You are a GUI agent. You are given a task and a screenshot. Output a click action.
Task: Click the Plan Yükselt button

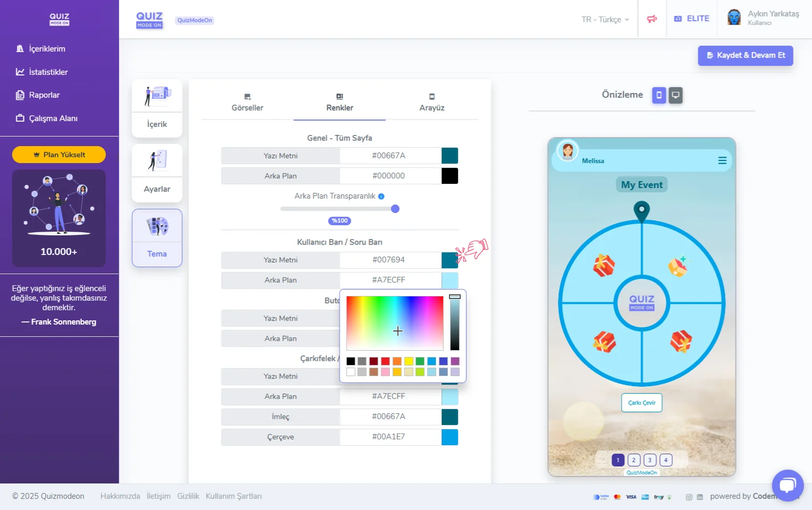pos(59,155)
